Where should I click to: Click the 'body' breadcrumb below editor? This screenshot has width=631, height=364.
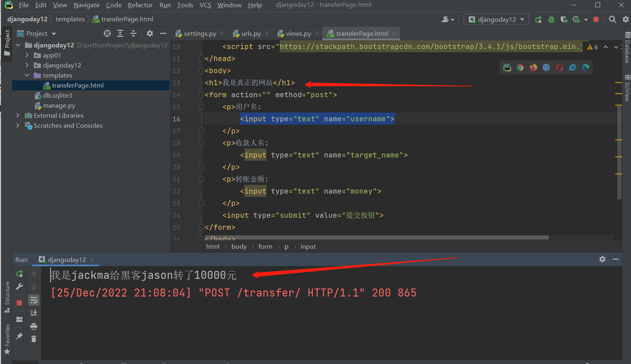(x=239, y=247)
